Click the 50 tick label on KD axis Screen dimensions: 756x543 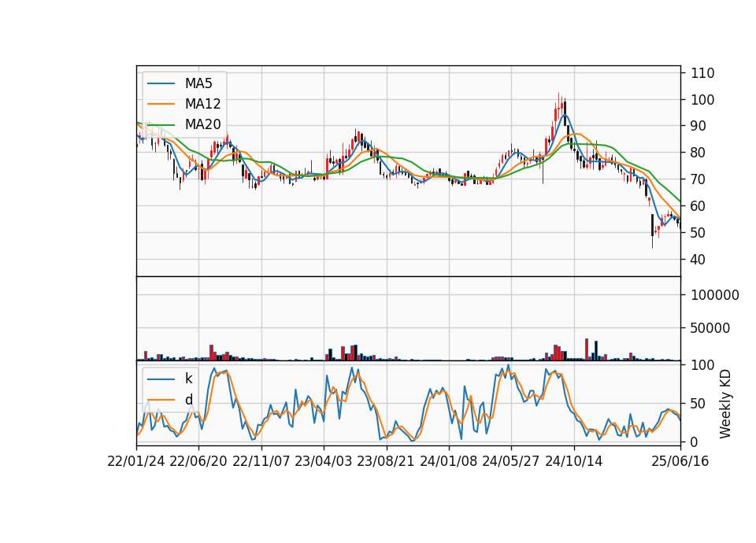[x=699, y=404]
